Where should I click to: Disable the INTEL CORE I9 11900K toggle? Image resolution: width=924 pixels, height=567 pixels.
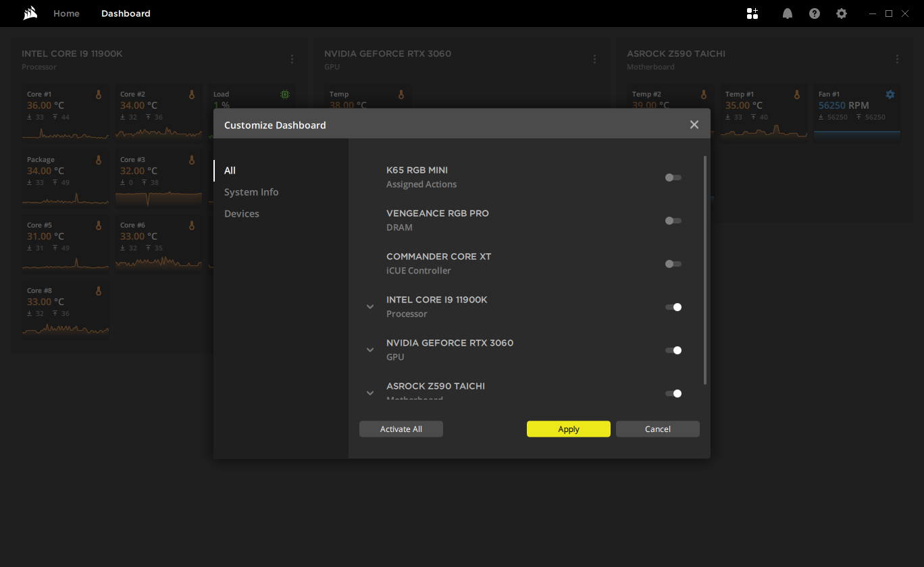tap(673, 307)
